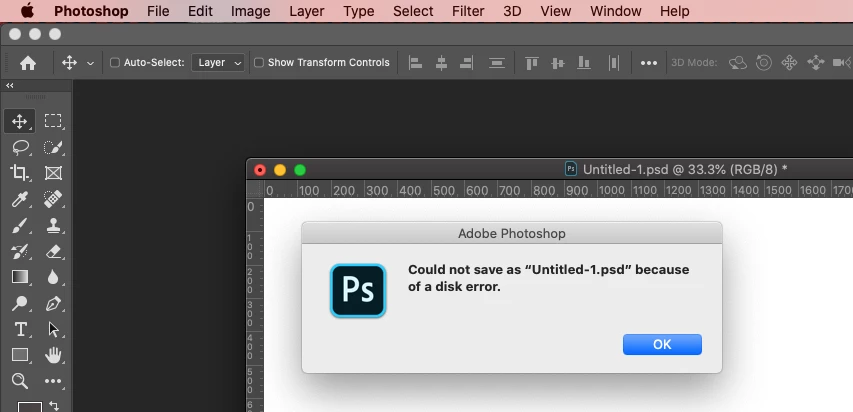Open the Image menu

pos(251,11)
